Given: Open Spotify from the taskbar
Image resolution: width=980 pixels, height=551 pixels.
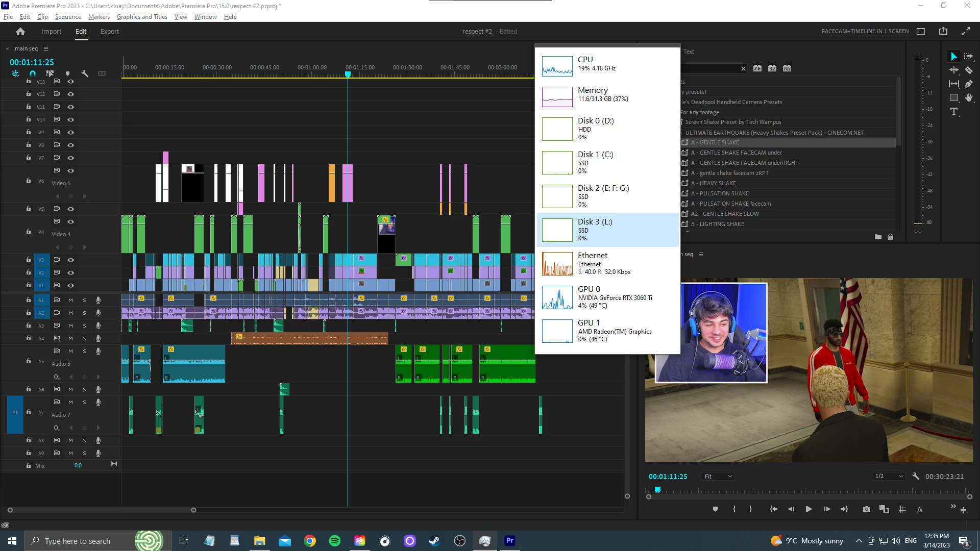Looking at the screenshot, I should 335,541.
